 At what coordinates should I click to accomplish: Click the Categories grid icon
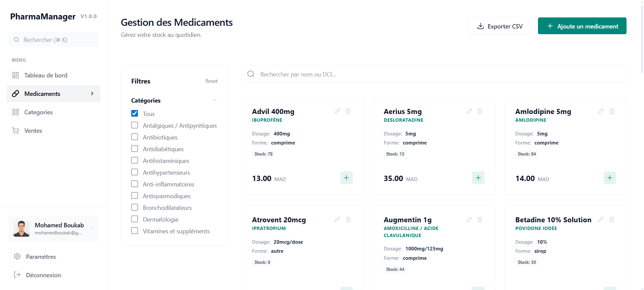[x=15, y=112]
